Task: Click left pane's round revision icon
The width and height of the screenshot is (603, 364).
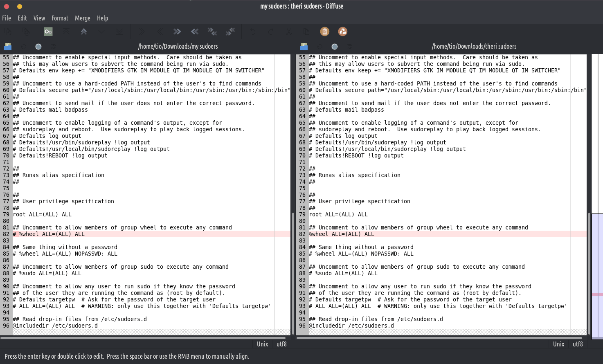Action: click(38, 47)
